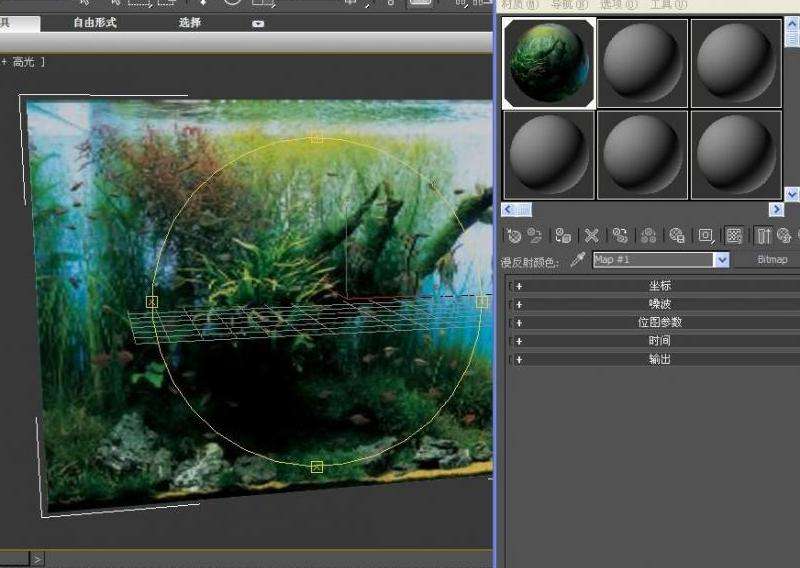Click the Bitmap map type button
The height and width of the screenshot is (568, 800).
[x=772, y=260]
